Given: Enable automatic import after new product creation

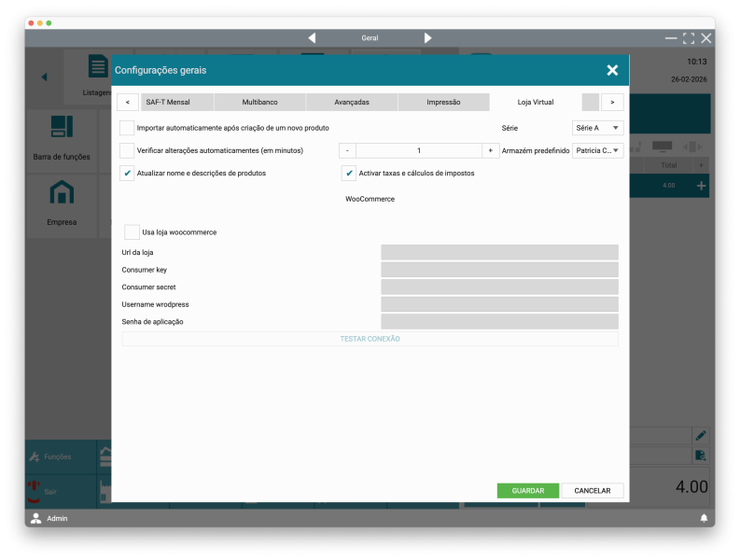Looking at the screenshot, I should coord(127,128).
